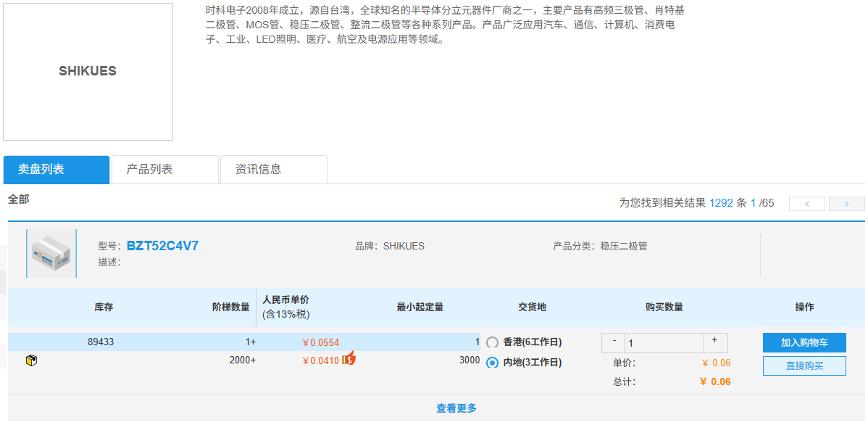868x425 pixels.
Task: Click the 产品分类: 稳压二极管 category text
Action: point(600,246)
